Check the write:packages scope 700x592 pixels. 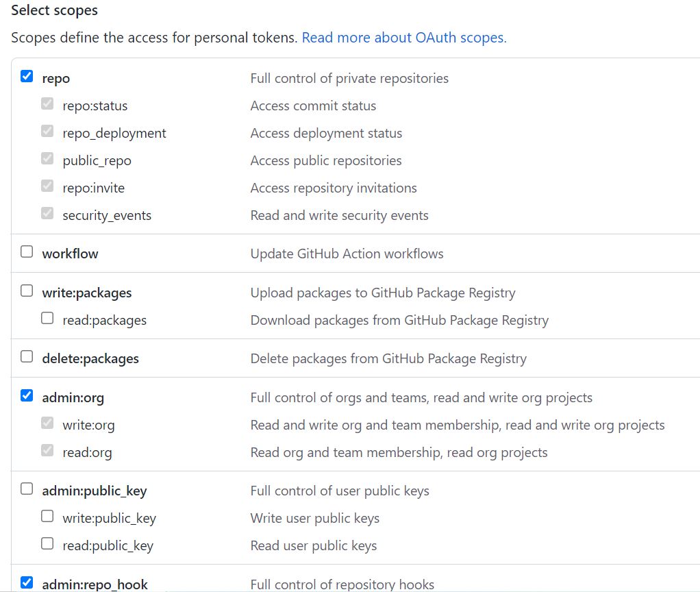pos(27,291)
